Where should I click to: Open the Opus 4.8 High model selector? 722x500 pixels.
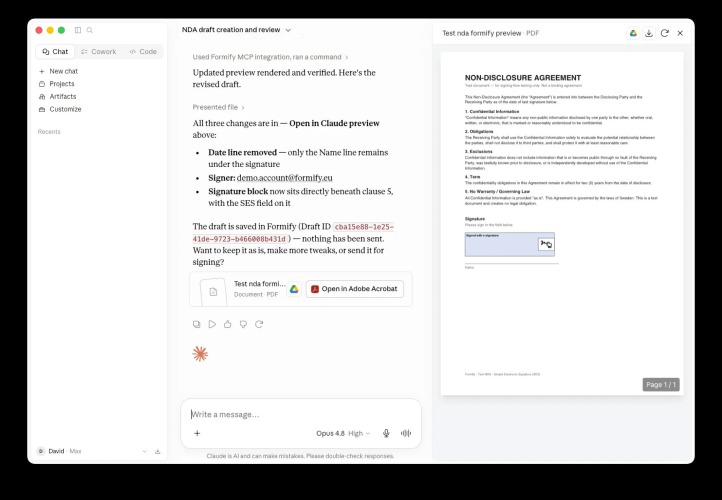coord(343,433)
